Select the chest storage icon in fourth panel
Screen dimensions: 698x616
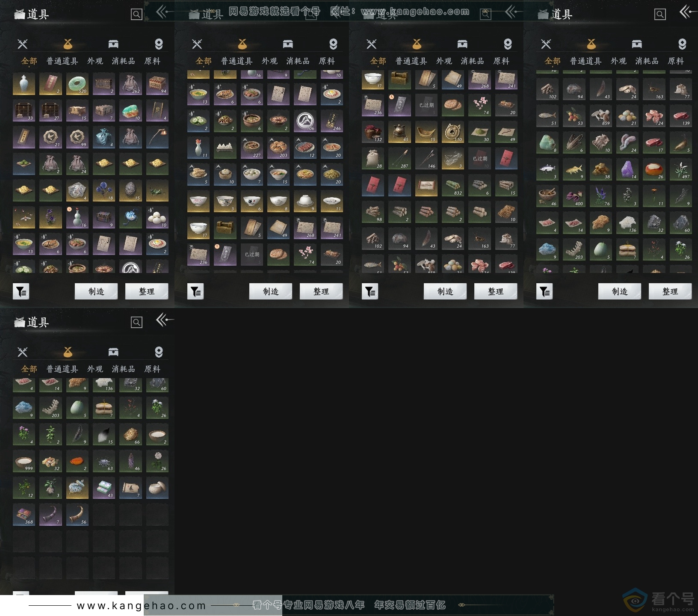(637, 44)
